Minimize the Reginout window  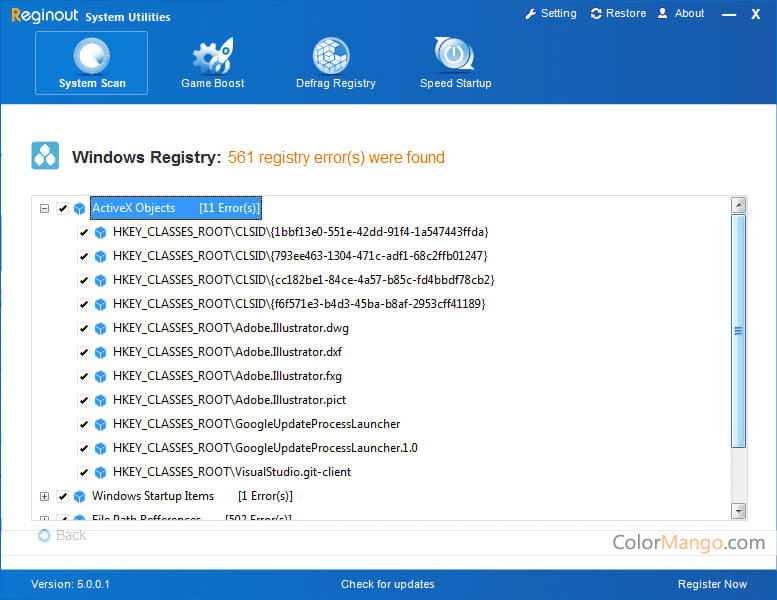tap(728, 14)
